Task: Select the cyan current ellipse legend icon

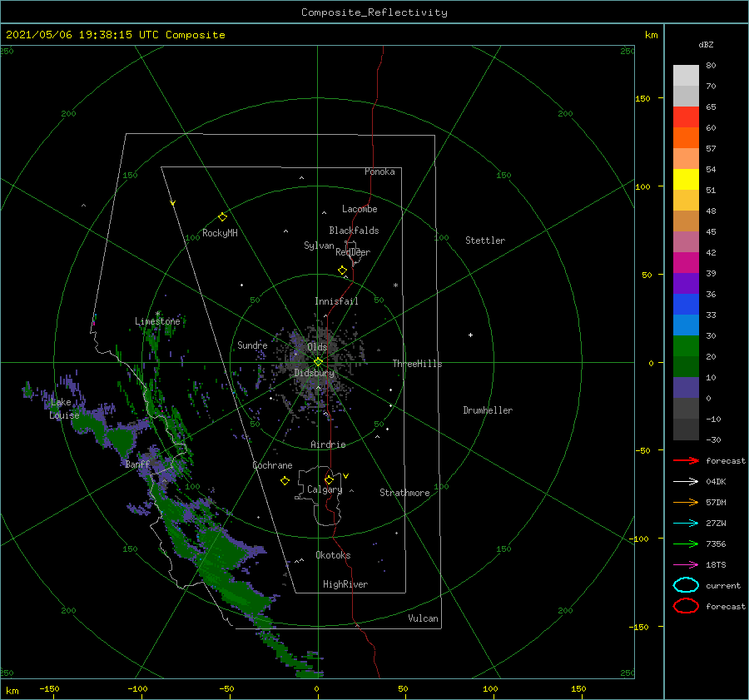Action: tap(686, 585)
